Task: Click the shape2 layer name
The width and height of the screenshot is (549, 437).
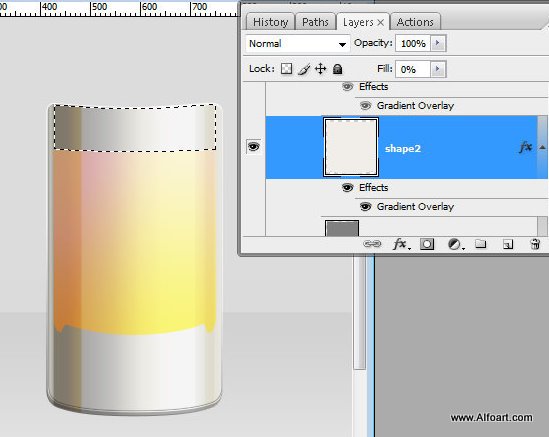Action: [403, 148]
